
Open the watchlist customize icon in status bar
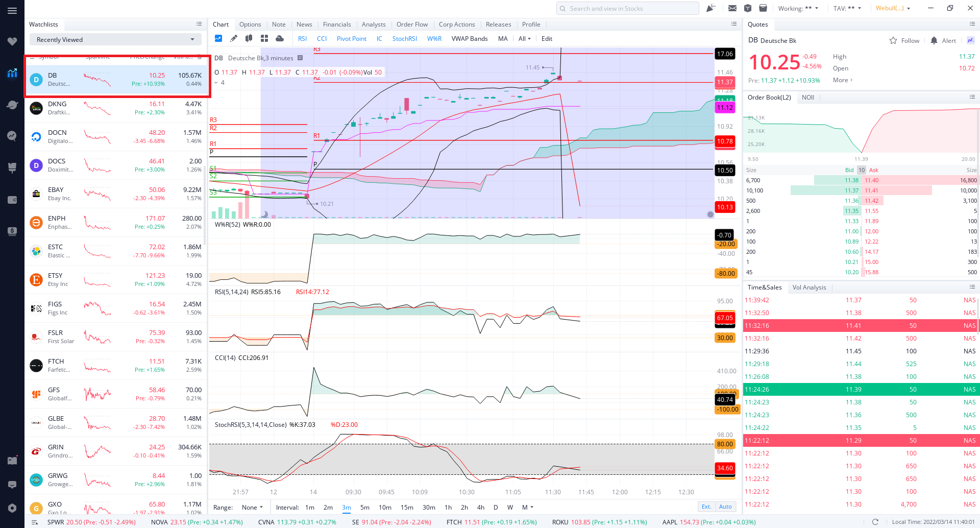[x=35, y=522]
